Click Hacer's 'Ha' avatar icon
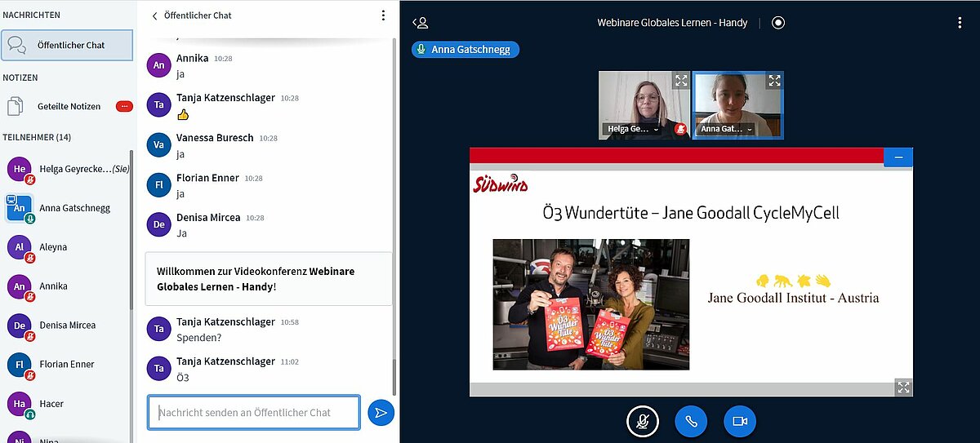This screenshot has height=443, width=980. (19, 402)
